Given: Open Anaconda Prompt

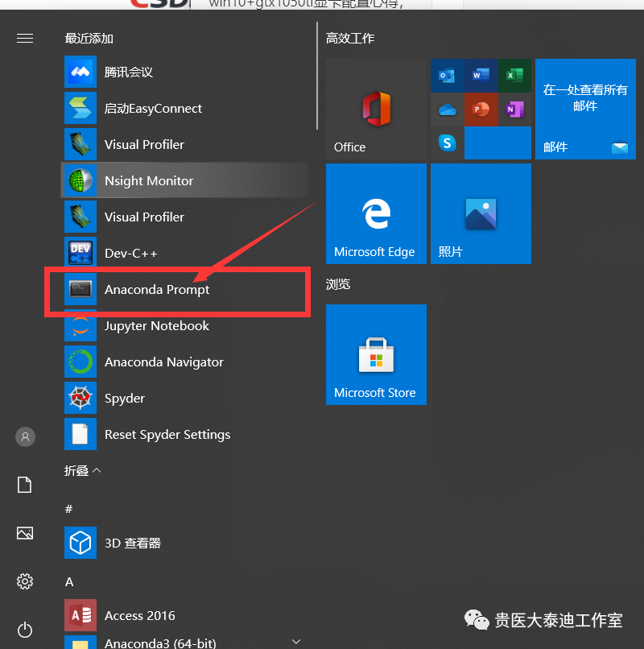Looking at the screenshot, I should (185, 289).
